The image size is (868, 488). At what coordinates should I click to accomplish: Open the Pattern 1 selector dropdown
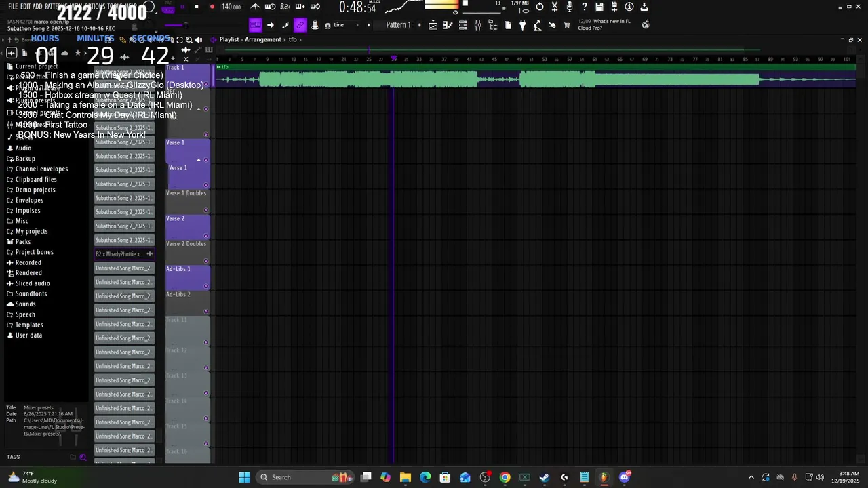398,25
